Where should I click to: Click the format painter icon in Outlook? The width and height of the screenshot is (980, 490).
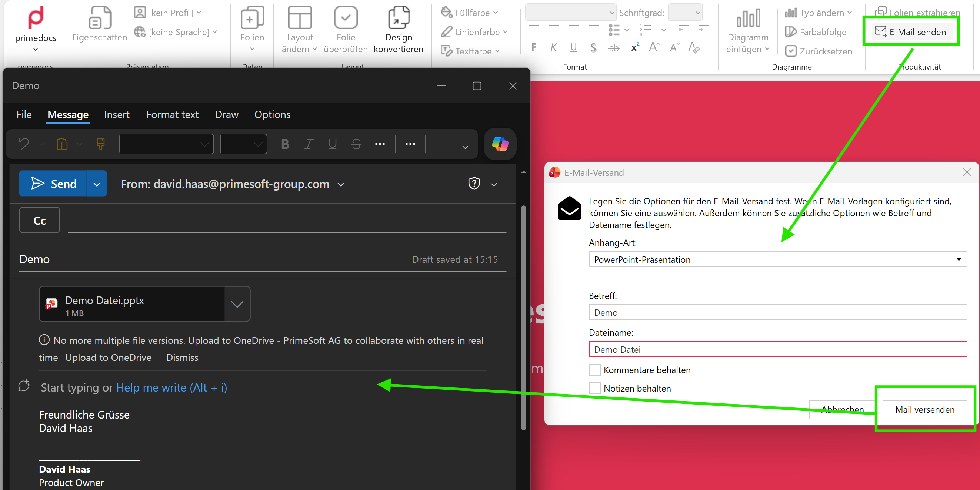(x=101, y=144)
